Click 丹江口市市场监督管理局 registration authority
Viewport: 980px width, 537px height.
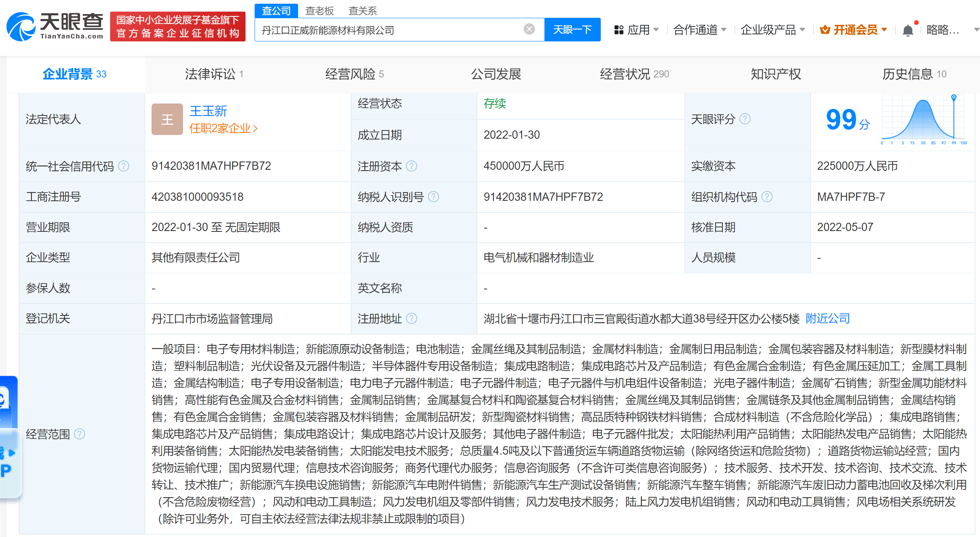tap(212, 318)
